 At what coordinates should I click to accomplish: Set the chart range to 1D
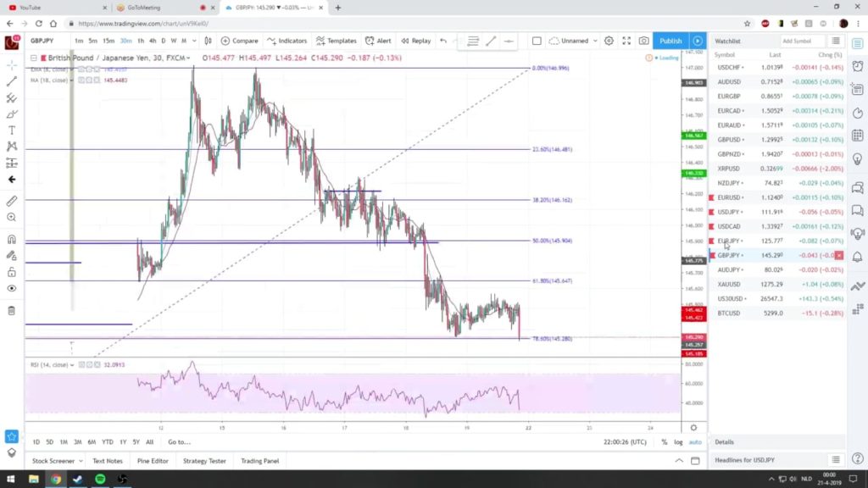(x=36, y=442)
